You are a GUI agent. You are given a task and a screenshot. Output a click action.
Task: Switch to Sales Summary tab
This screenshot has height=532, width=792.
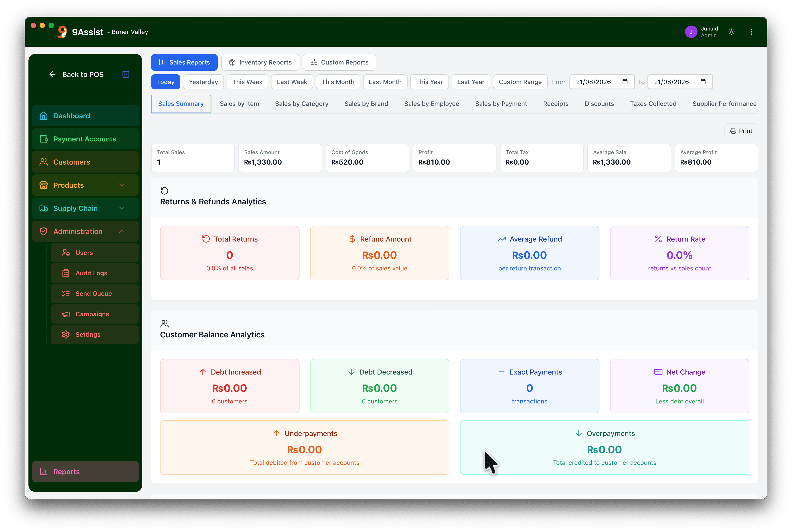181,104
